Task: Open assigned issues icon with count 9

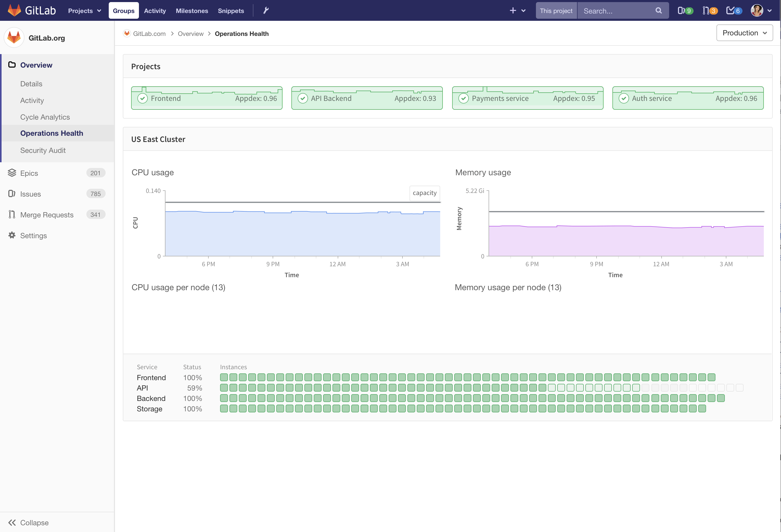Action: pos(685,11)
